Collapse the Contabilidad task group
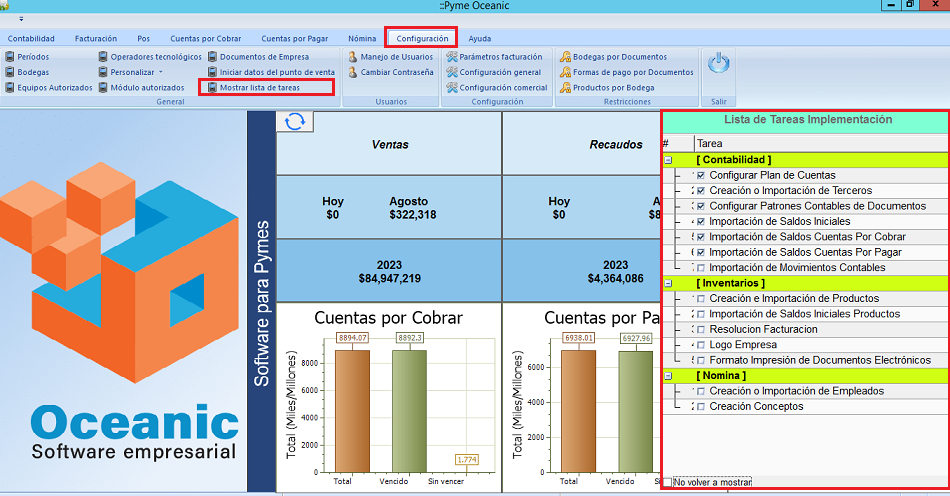 coord(668,160)
